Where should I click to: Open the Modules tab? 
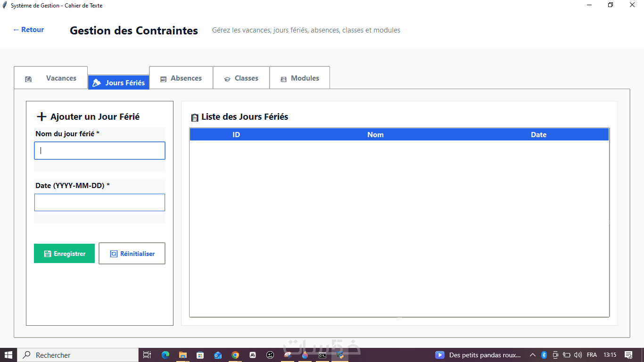(x=300, y=78)
